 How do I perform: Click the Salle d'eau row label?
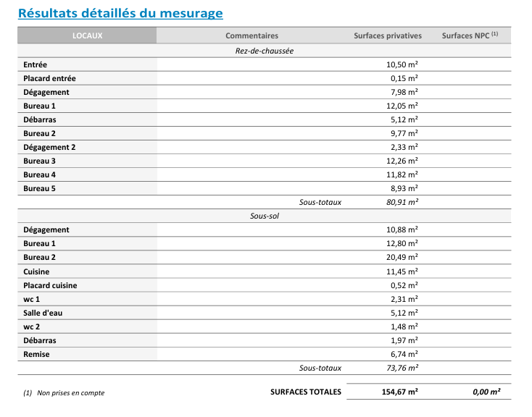point(43,313)
